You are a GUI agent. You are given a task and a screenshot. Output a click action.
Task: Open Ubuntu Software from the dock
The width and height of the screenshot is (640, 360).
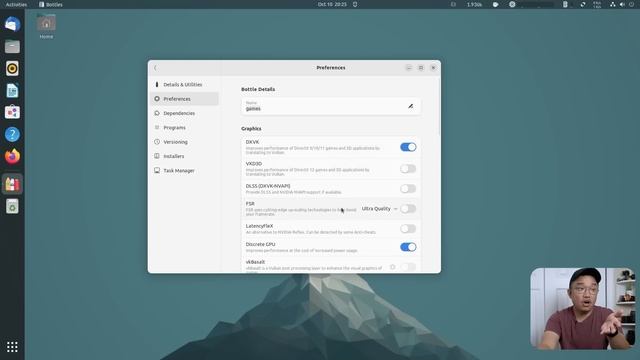12,112
